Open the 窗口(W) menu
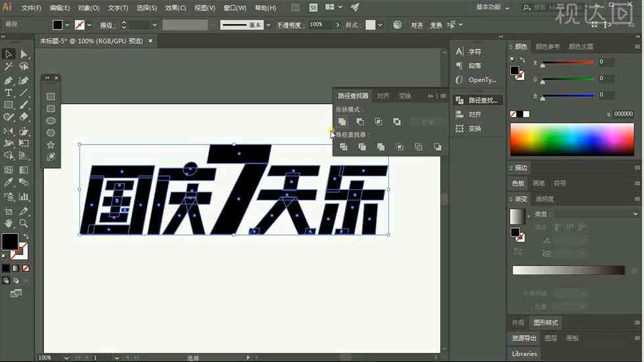This screenshot has width=644, height=362. [235, 8]
